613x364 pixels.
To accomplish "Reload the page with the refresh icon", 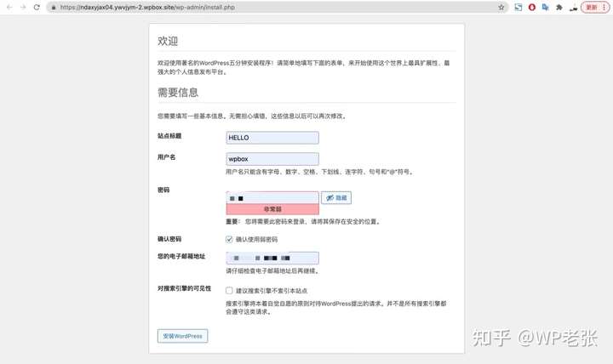I will click(x=37, y=7).
